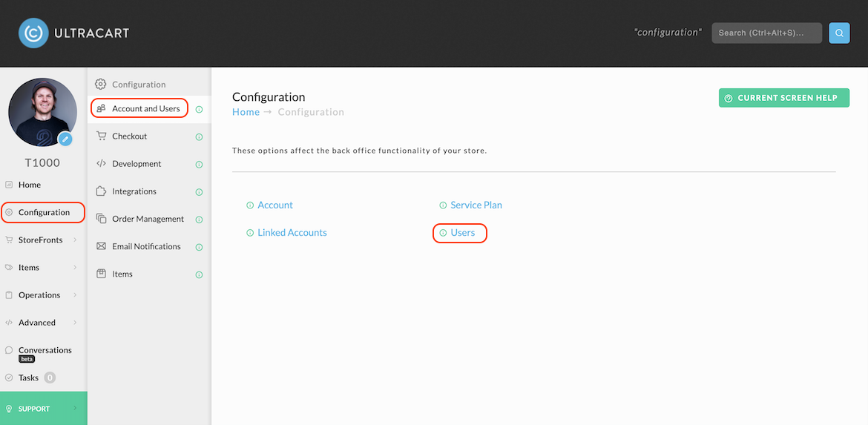
Task: Click the Current Screen Help button
Action: pos(784,98)
